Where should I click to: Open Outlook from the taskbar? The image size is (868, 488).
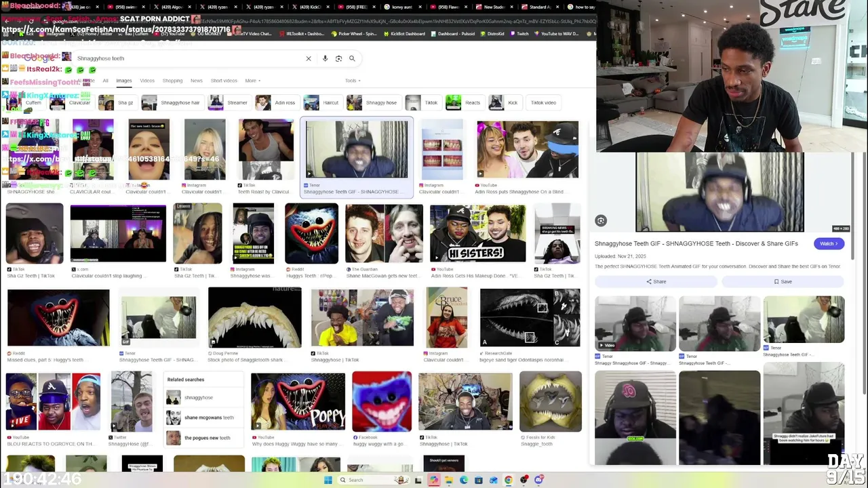coord(494,480)
